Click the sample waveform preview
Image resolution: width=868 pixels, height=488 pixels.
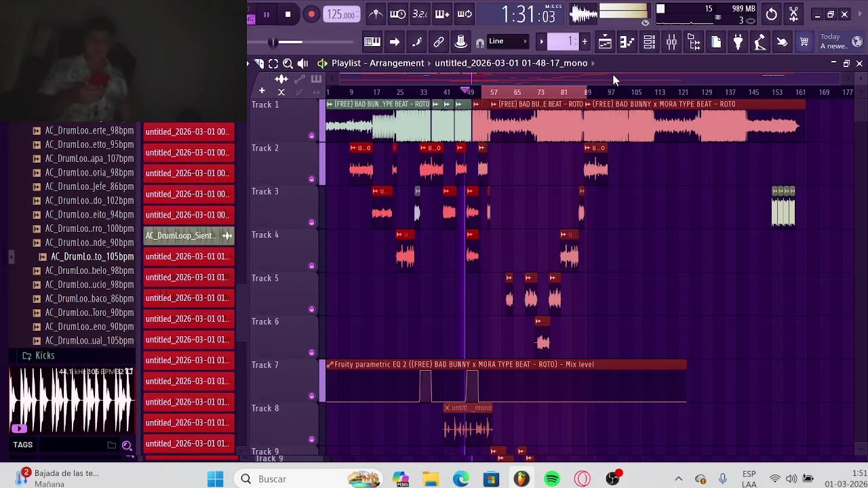[x=72, y=400]
